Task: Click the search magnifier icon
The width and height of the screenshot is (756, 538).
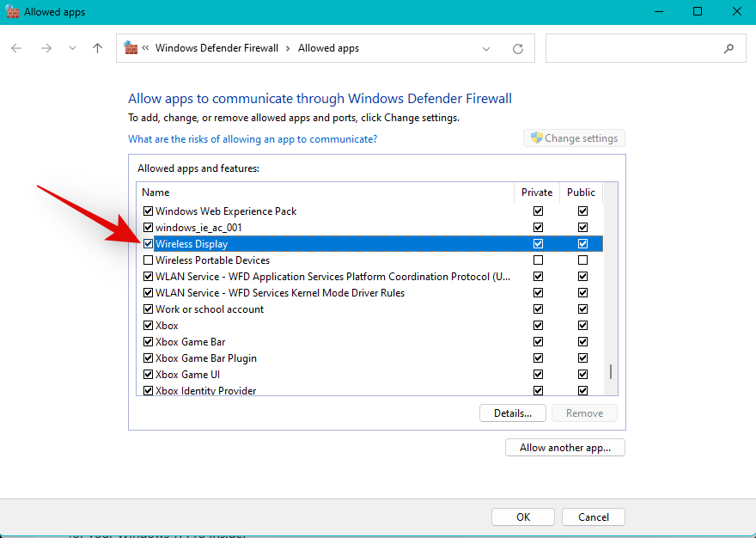Action: coord(729,48)
